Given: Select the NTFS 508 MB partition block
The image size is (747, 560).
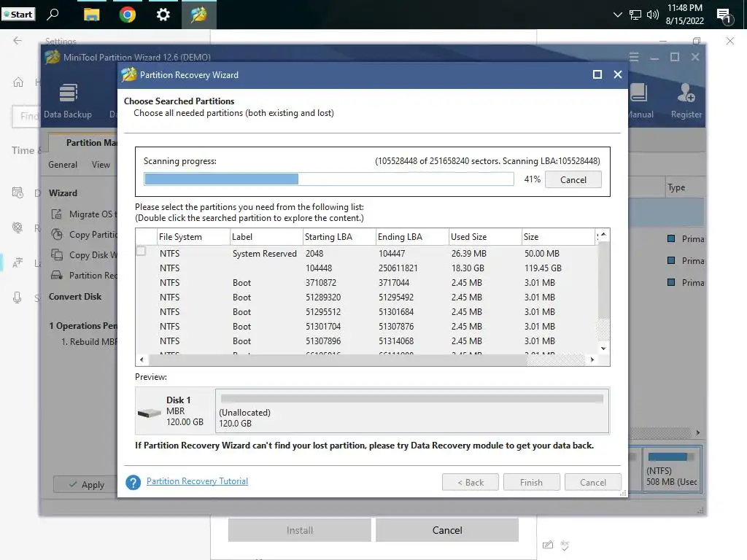Looking at the screenshot, I should click(x=671, y=469).
